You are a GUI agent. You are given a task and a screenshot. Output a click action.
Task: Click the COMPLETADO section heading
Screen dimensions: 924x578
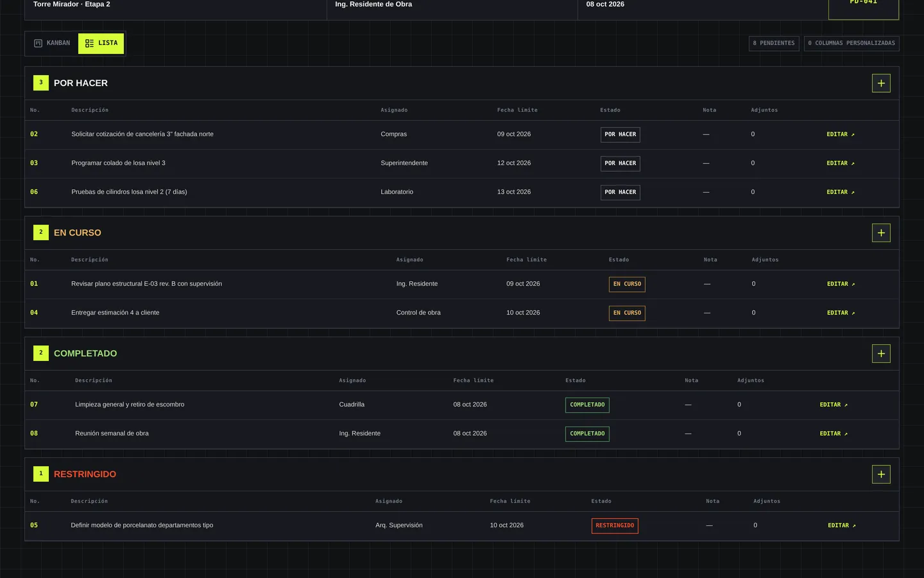85,354
